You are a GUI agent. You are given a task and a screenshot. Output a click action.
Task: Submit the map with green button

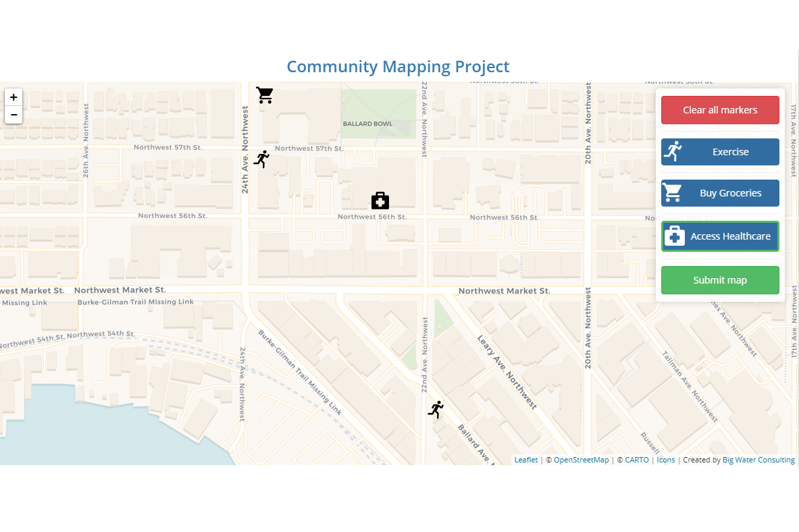pos(720,280)
